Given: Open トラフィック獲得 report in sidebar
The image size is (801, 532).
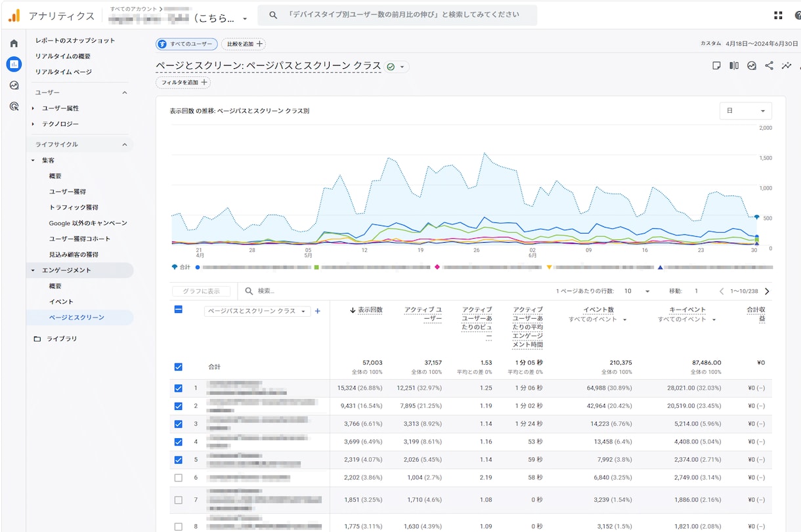Looking at the screenshot, I should point(74,207).
